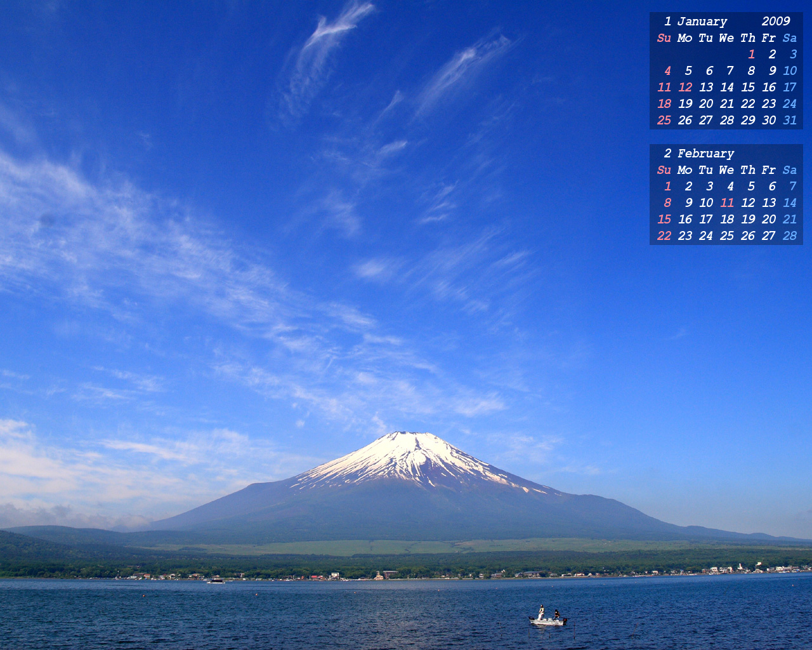The width and height of the screenshot is (812, 650).
Task: Select January 28 in the calendar
Action: click(727, 121)
